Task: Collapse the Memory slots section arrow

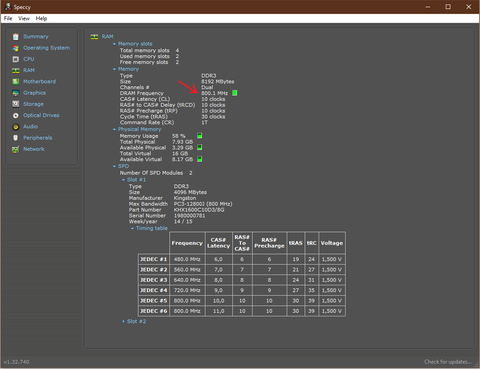Action: (x=114, y=44)
